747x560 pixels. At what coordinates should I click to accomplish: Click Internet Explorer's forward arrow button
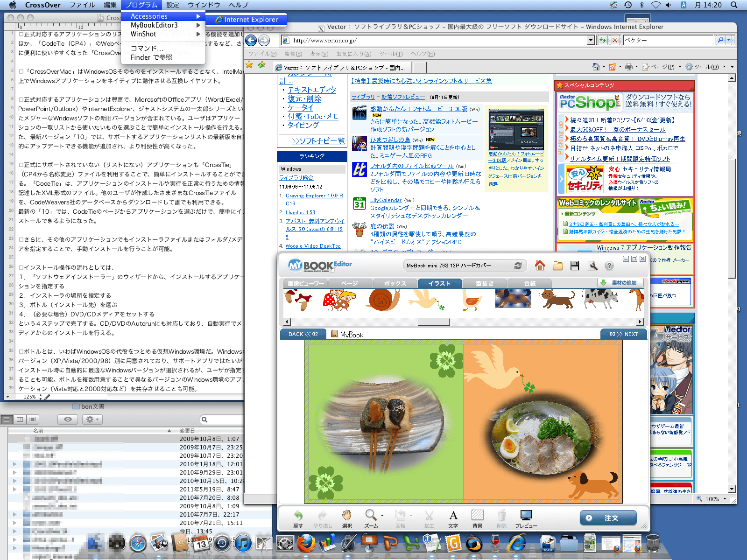click(x=264, y=41)
